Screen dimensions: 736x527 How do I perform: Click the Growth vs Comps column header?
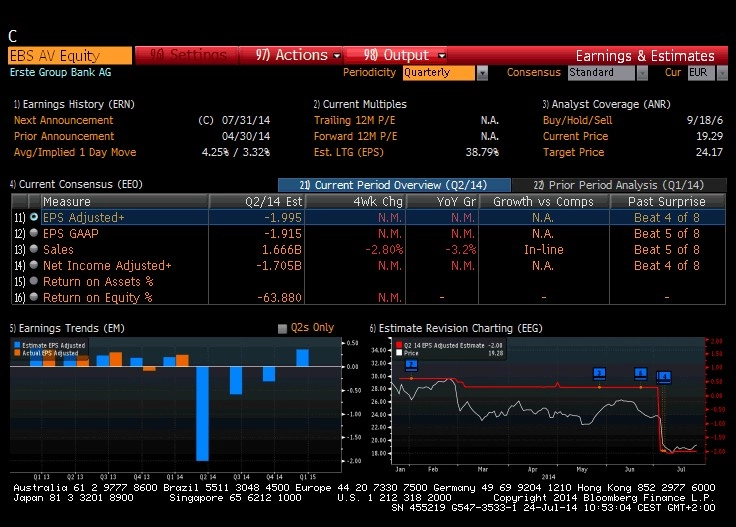click(544, 201)
